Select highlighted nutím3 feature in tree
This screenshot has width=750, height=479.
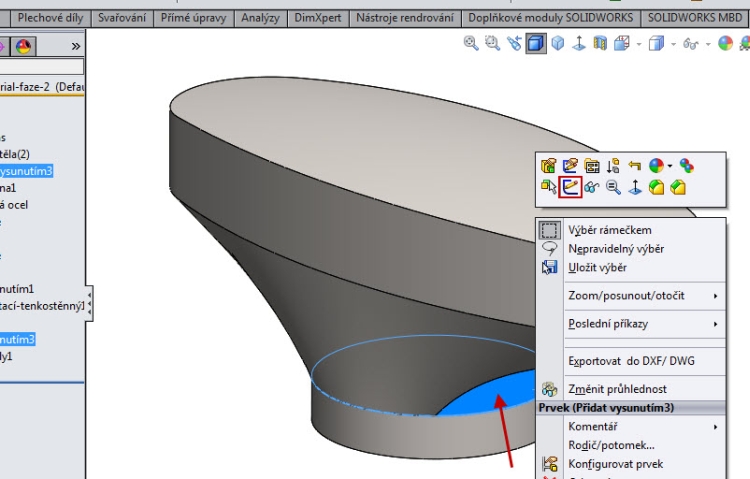pyautogui.click(x=17, y=339)
